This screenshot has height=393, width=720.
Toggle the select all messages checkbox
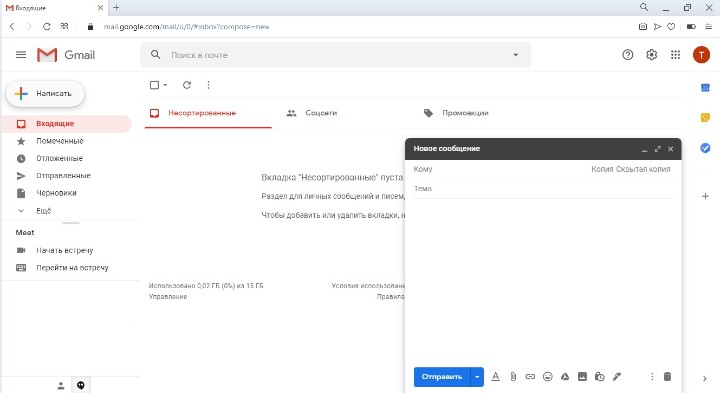click(x=154, y=85)
